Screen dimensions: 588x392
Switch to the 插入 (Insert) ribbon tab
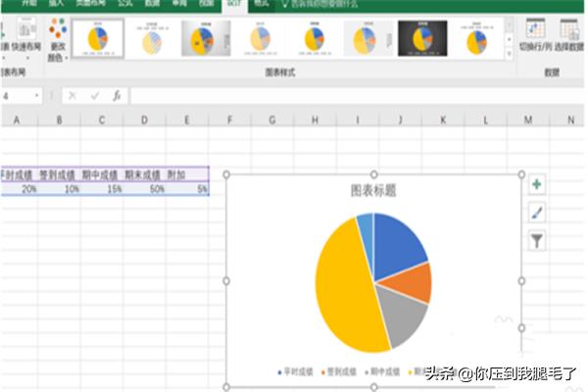[57, 3]
